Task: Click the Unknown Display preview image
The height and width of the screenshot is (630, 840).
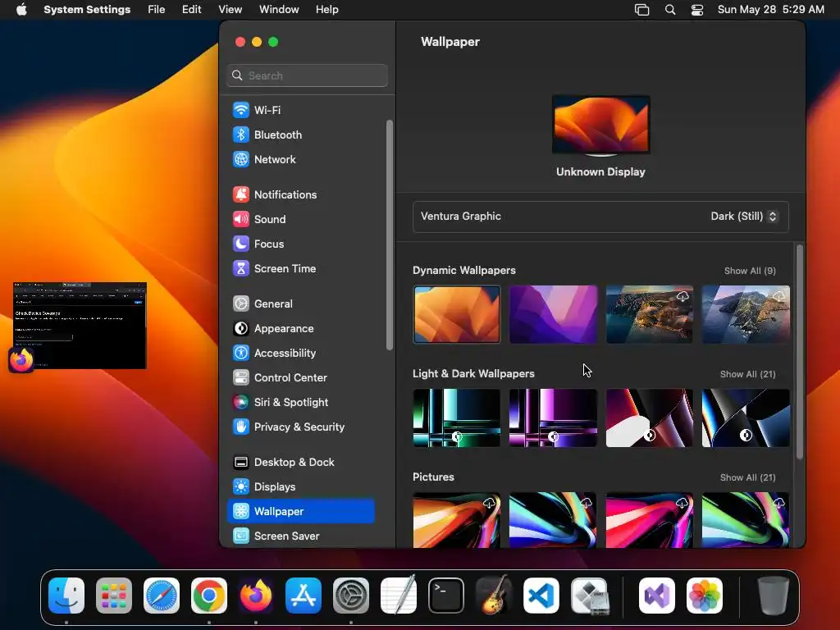Action: coord(600,125)
